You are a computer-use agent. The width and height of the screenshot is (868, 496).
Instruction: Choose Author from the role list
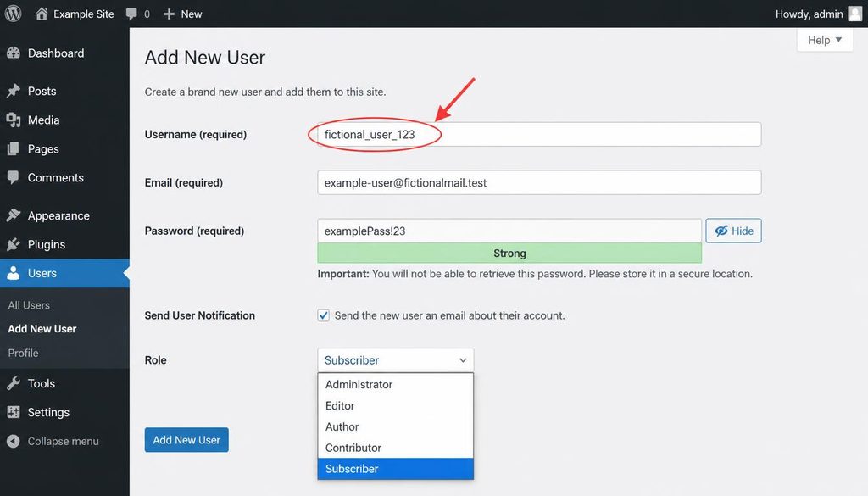[395, 426]
